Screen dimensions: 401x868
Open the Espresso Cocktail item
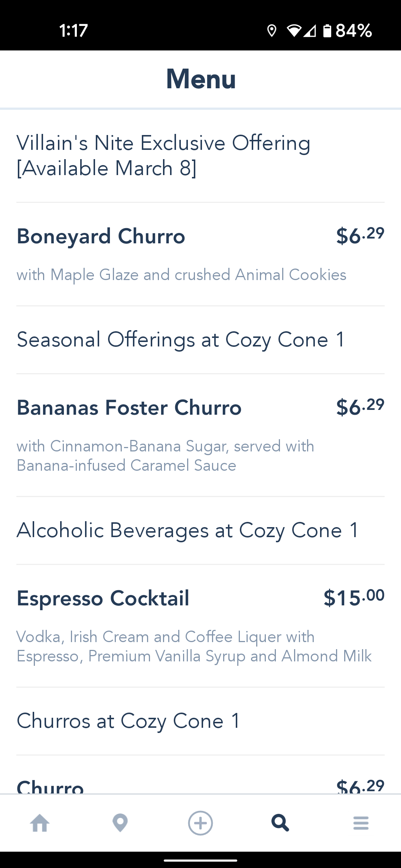pos(103,598)
